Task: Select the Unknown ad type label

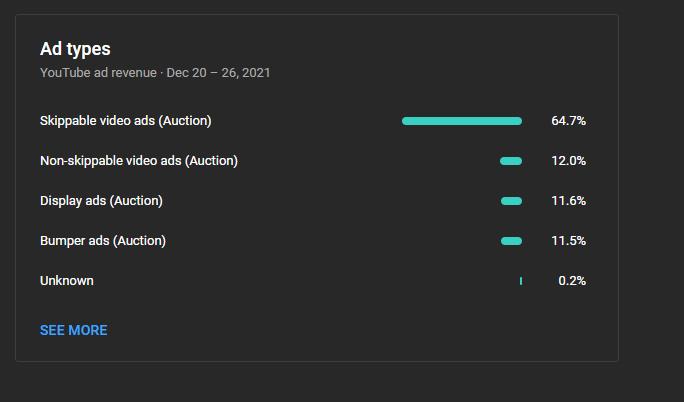Action: point(67,281)
